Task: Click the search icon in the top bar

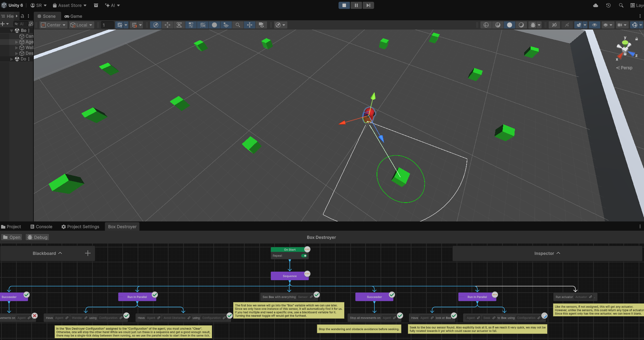Action: click(621, 5)
